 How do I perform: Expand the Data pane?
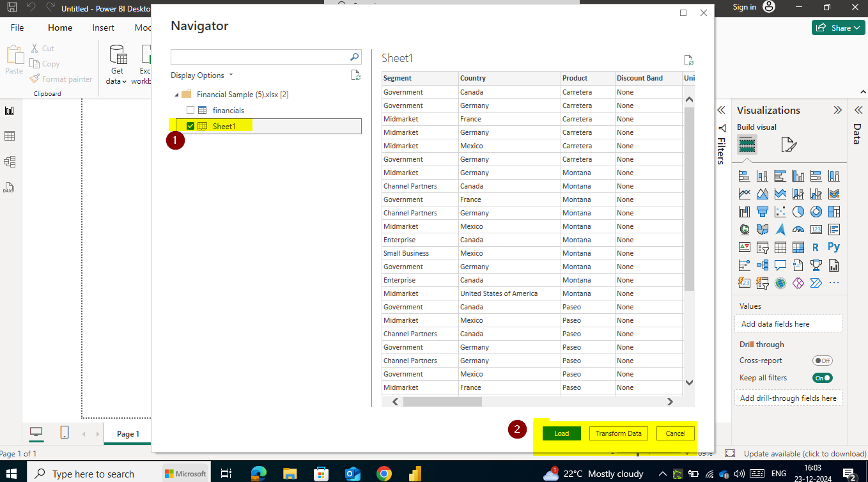coord(858,110)
